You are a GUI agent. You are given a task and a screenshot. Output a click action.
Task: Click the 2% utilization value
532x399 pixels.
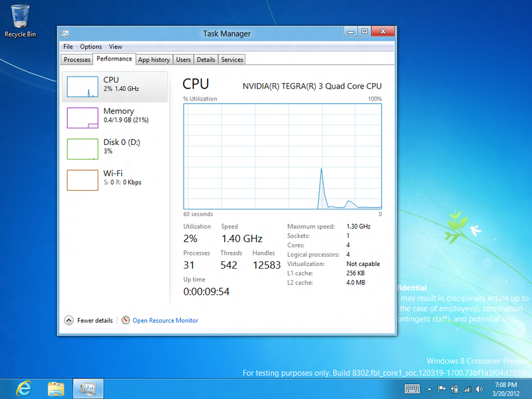point(190,239)
